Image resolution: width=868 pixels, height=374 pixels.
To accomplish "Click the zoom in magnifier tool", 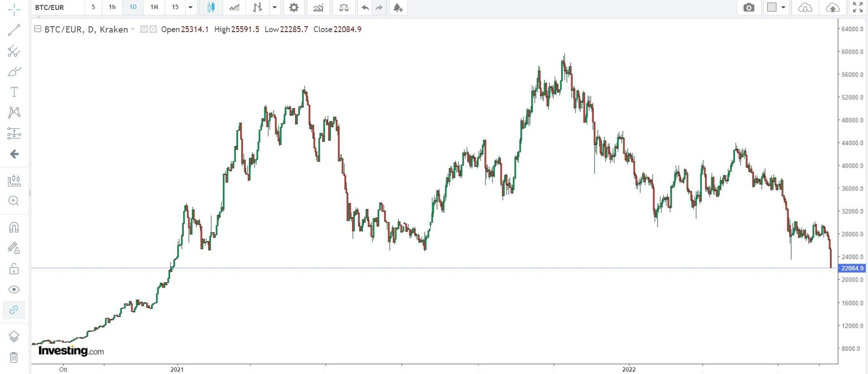I will [x=14, y=201].
